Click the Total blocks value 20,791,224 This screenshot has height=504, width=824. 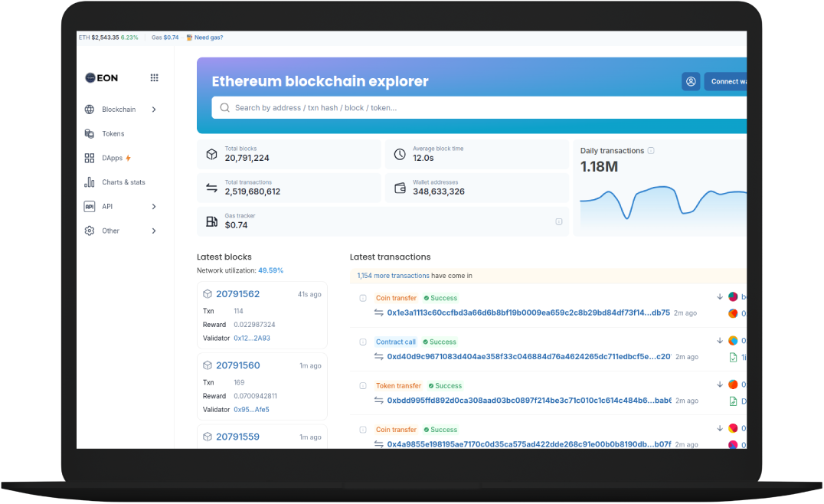click(x=247, y=158)
